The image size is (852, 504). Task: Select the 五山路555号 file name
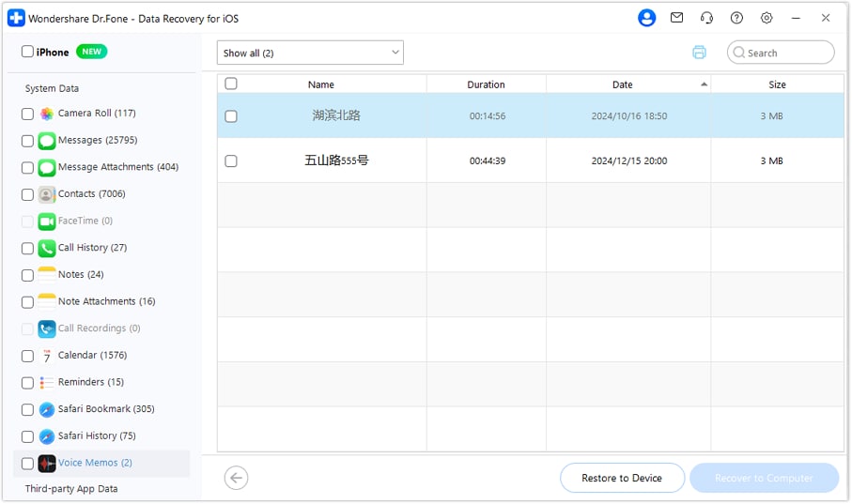(x=336, y=160)
